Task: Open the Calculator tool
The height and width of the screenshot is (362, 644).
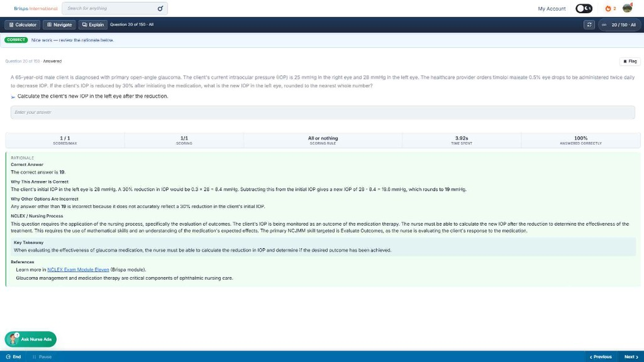Action: tap(22, 25)
